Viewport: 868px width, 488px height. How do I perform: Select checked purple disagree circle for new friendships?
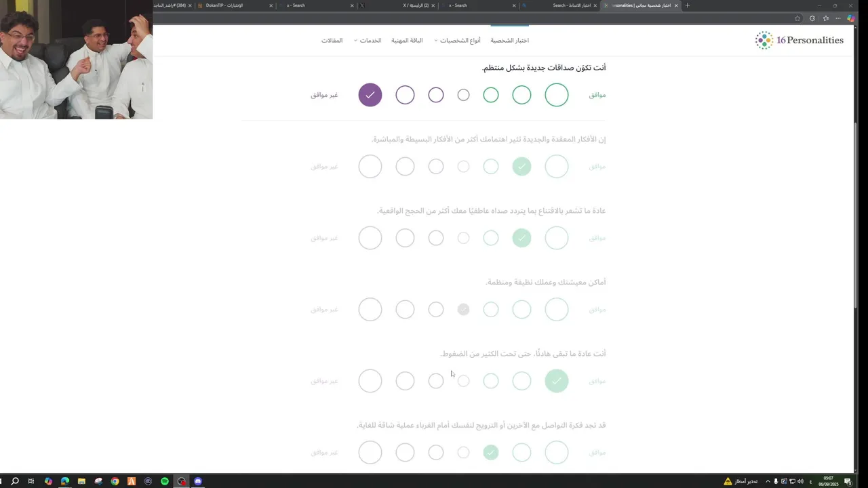[x=370, y=95]
